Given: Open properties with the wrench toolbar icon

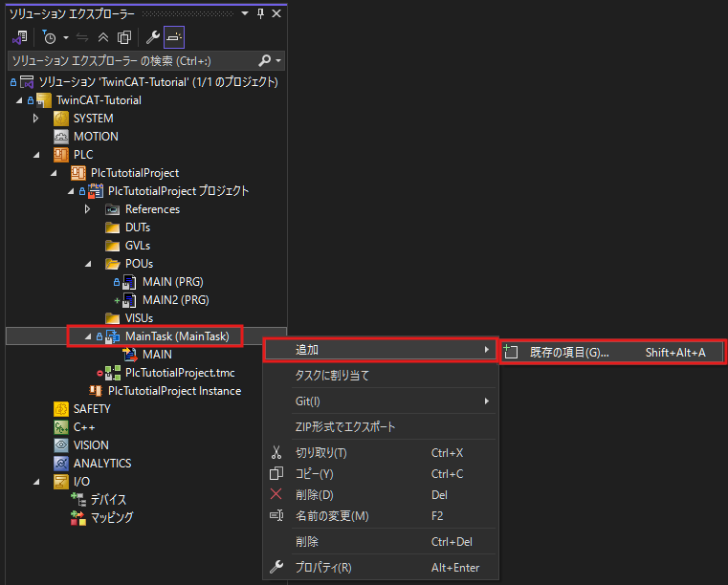Looking at the screenshot, I should click(x=153, y=37).
